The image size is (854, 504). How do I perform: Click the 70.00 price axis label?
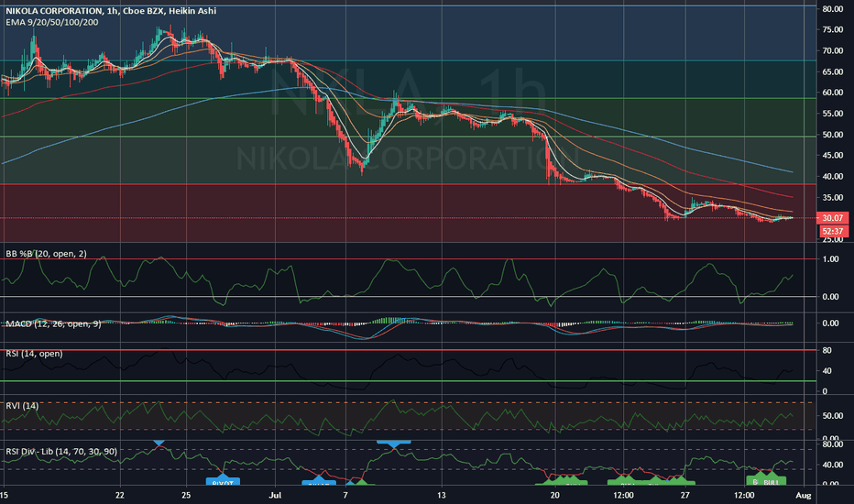point(833,50)
